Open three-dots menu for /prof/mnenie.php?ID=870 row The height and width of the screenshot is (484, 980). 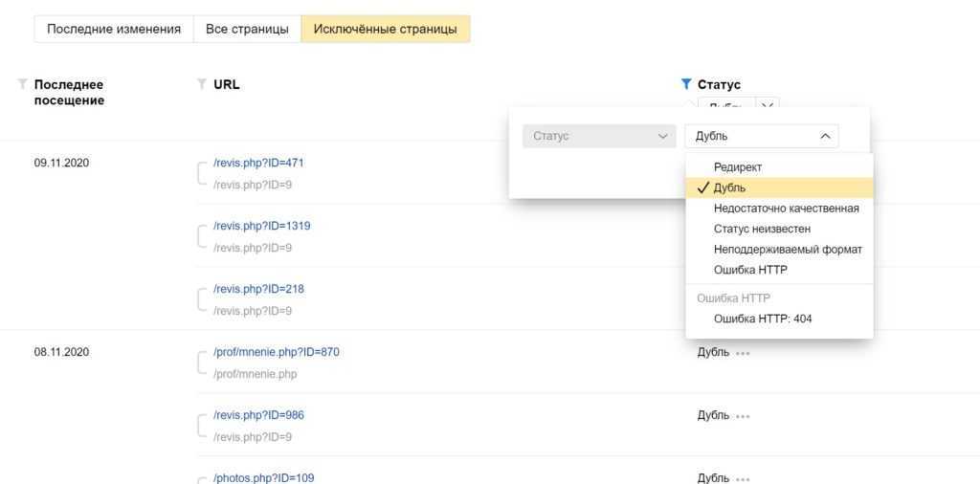tap(743, 353)
